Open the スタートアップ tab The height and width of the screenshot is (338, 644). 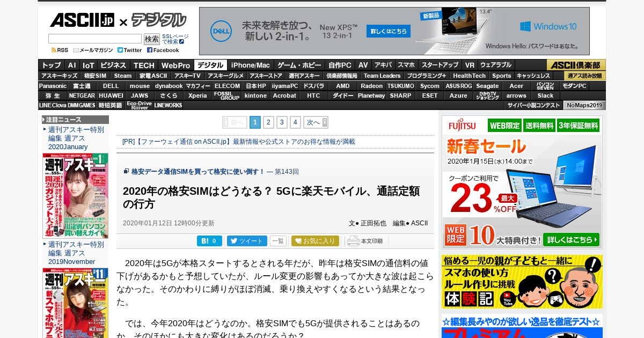point(440,65)
